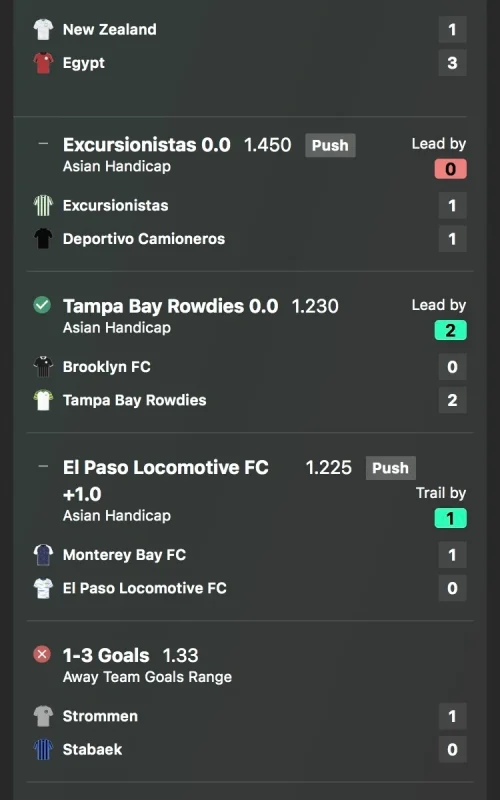Click the Brooklyn FC jersey icon
The image size is (500, 800).
43,367
